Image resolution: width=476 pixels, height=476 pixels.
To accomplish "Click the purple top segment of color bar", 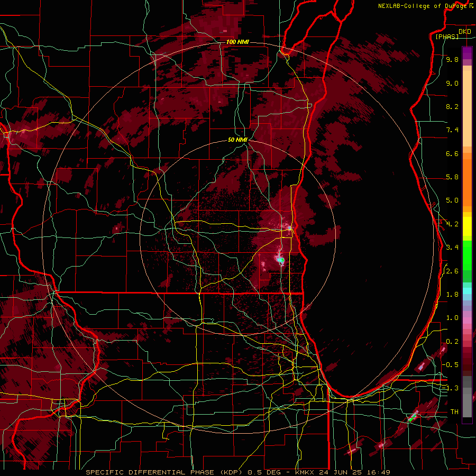I will click(x=467, y=53).
